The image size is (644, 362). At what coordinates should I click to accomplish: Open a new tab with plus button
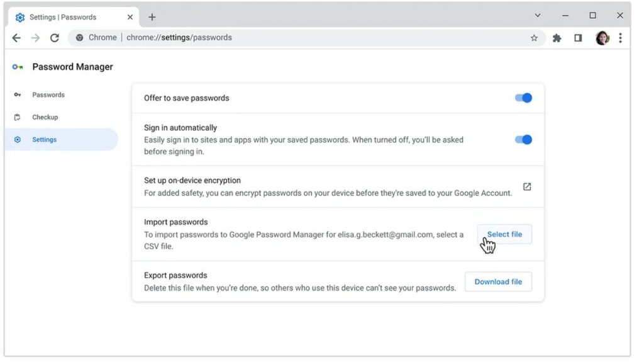point(152,17)
